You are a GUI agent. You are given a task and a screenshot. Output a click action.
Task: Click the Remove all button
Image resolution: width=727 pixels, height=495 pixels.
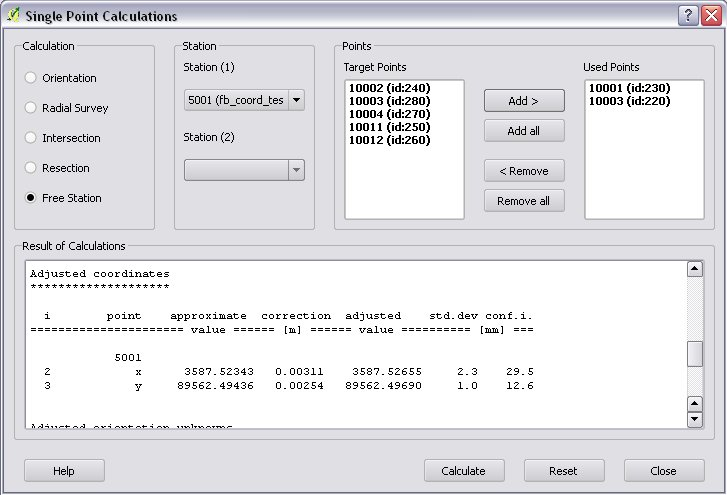pyautogui.click(x=524, y=201)
